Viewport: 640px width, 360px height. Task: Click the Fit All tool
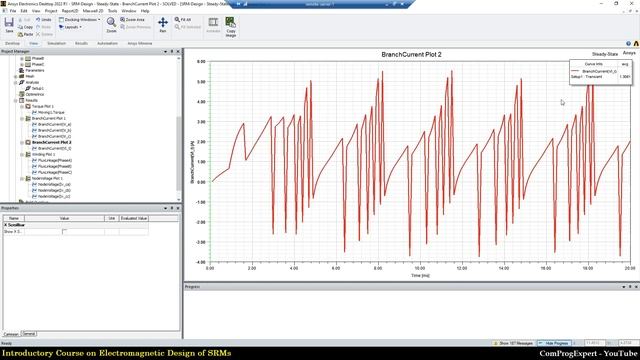pos(183,20)
